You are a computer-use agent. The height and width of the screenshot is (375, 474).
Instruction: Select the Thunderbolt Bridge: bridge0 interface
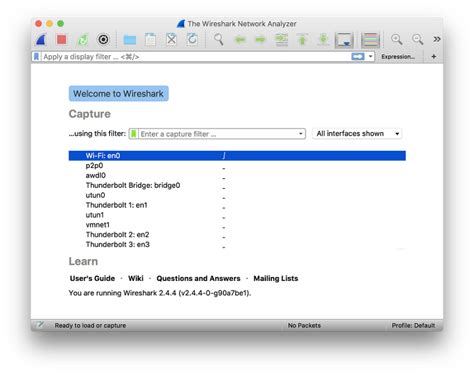click(237, 185)
